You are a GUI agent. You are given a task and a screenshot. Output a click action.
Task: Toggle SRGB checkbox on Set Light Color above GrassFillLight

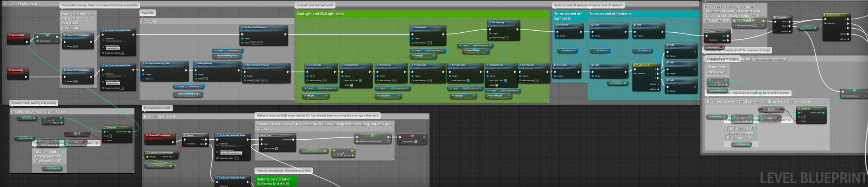[497, 85]
